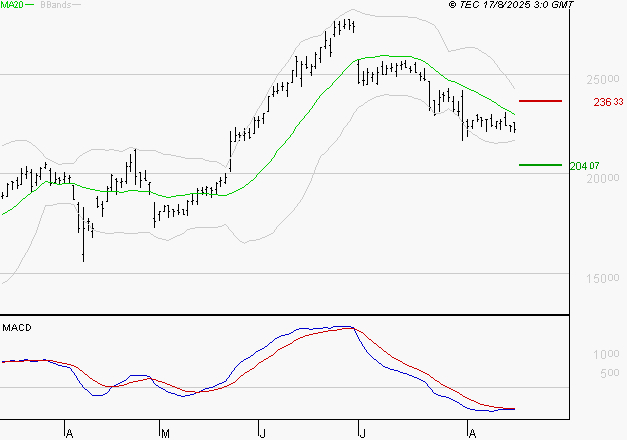Viewport: 627px width, 440px height.
Task: Click the 250.00 price axis label
Action: (x=603, y=79)
